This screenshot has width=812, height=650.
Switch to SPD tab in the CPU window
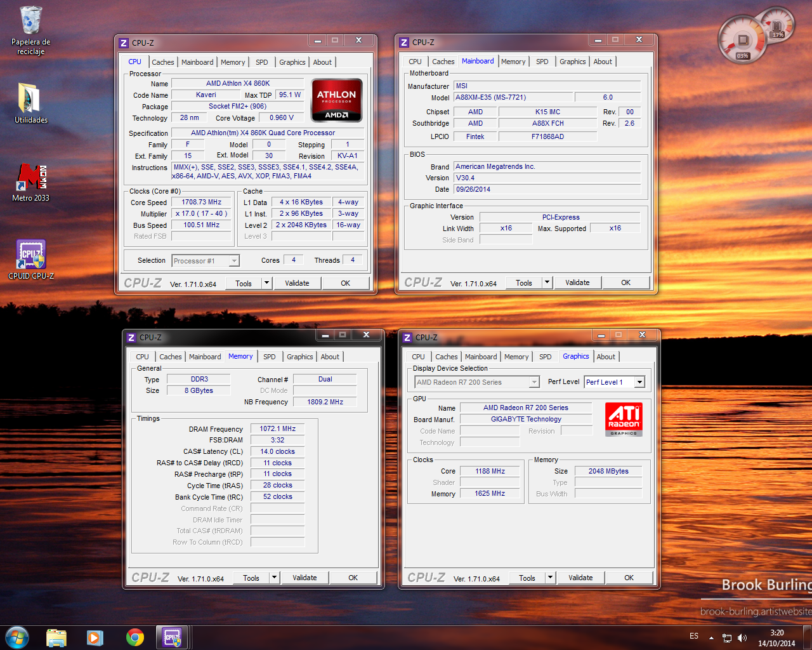[x=262, y=62]
